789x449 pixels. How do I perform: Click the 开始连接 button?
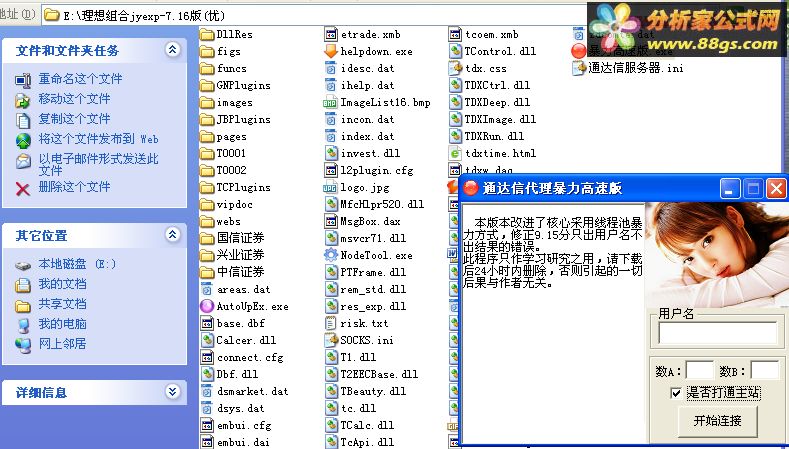[x=718, y=421]
